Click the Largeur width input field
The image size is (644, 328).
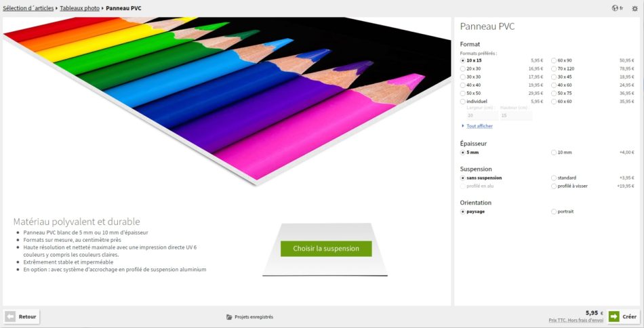pyautogui.click(x=479, y=115)
